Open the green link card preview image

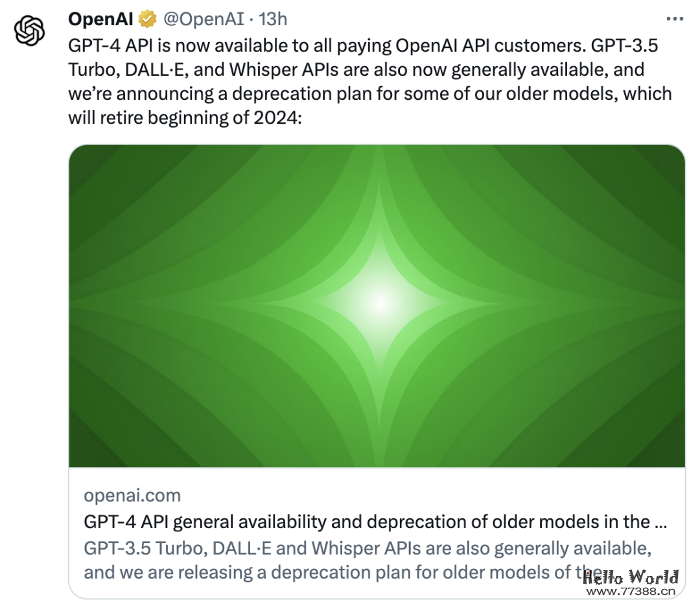[x=377, y=305]
